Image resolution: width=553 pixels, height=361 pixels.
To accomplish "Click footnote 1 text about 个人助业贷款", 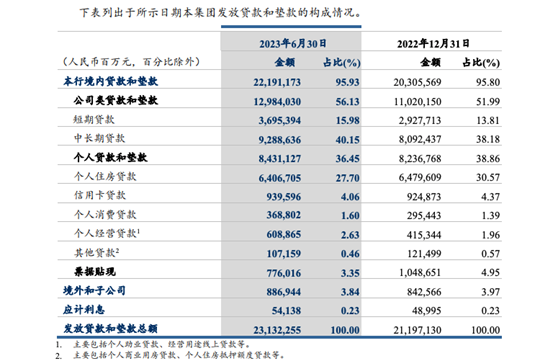I will coord(162,344).
